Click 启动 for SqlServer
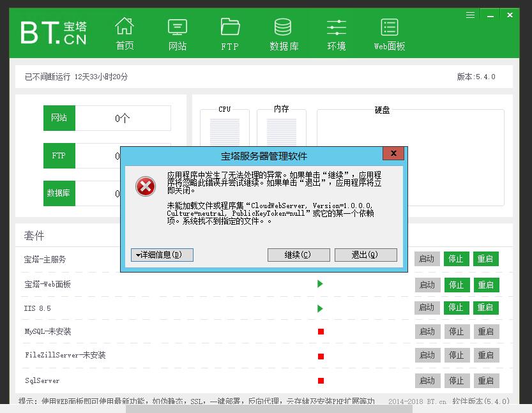 point(427,381)
